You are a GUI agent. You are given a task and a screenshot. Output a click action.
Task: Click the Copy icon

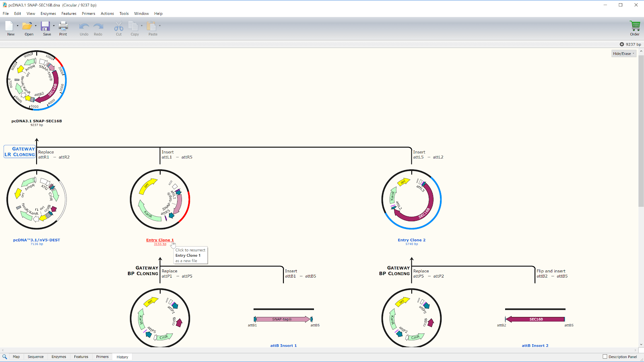[x=134, y=27]
